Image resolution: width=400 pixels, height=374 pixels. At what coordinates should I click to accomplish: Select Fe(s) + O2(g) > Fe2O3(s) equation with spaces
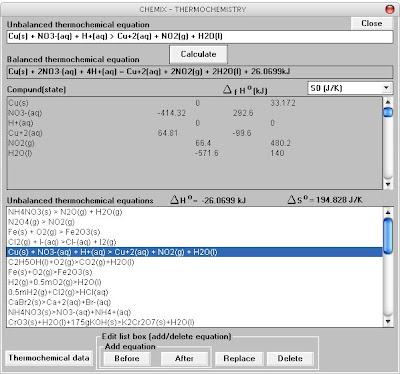click(x=195, y=232)
